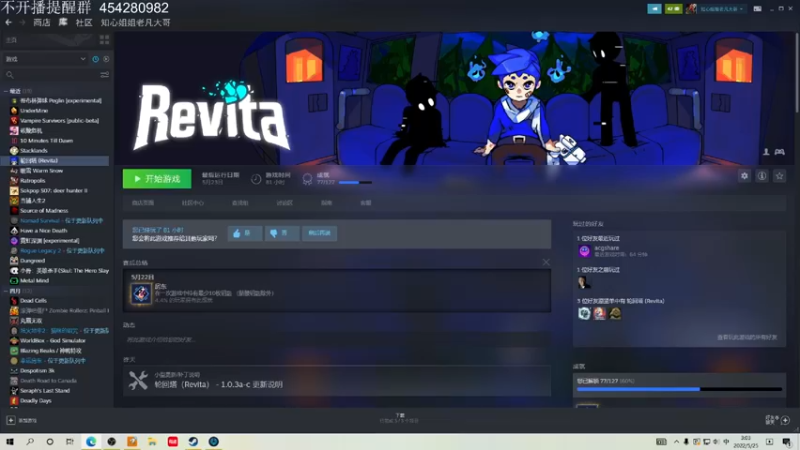Image resolution: width=800 pixels, height=450 pixels.
Task: Open Revita 1.0.3a-c 更新说明 news
Action: [x=218, y=385]
